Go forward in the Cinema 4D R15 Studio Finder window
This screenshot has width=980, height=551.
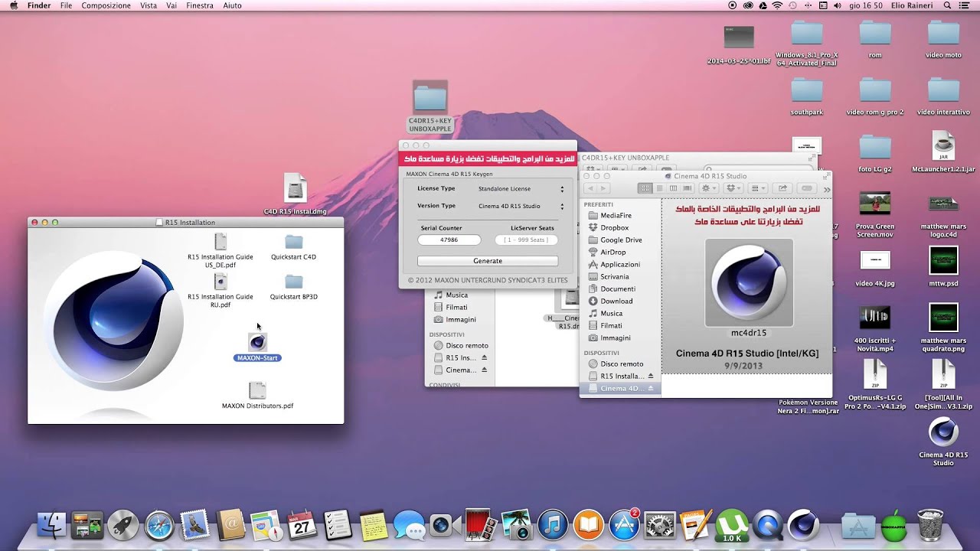[603, 188]
